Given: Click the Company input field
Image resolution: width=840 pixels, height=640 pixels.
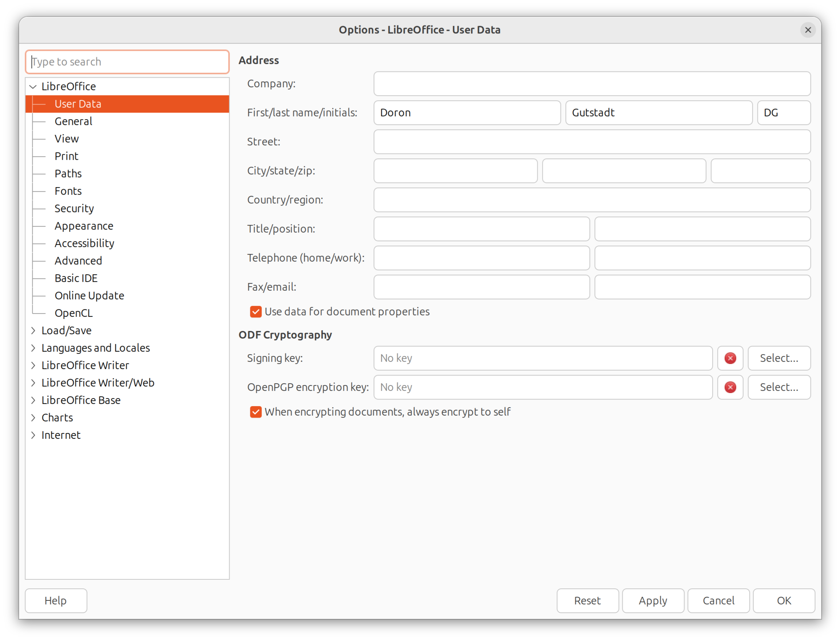Looking at the screenshot, I should [592, 84].
